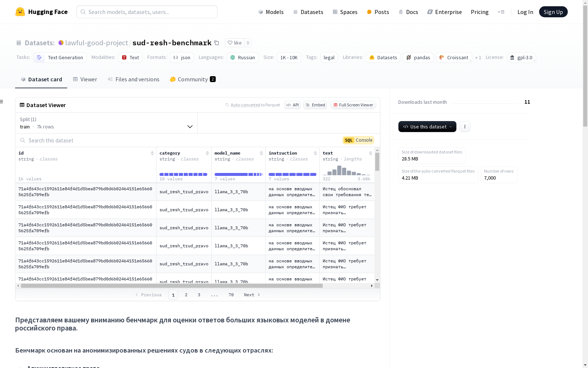Image resolution: width=588 pixels, height=368 pixels.
Task: Click the table horizontal scrollbar
Action: 172,286
